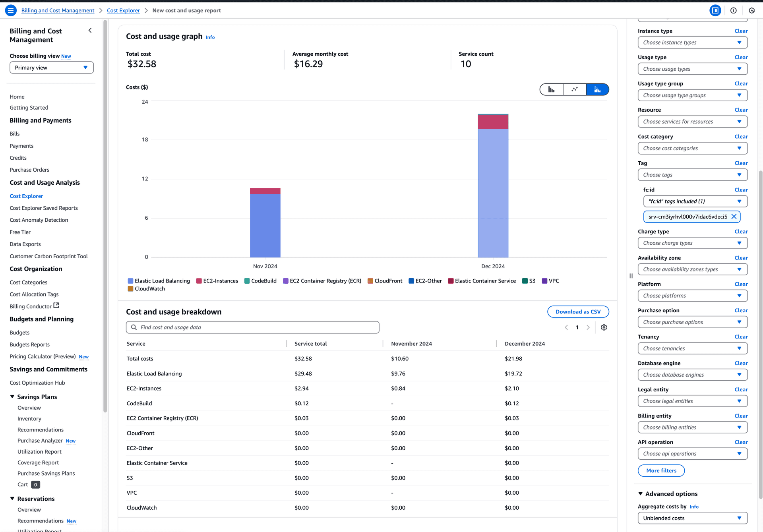
Task: Open the info panel icon in header
Action: 734,11
